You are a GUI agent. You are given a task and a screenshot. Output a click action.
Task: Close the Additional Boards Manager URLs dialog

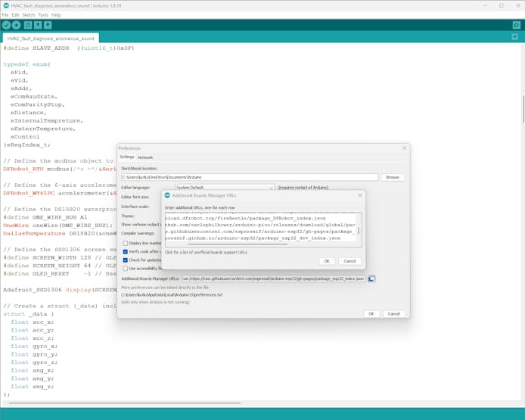tap(360, 195)
